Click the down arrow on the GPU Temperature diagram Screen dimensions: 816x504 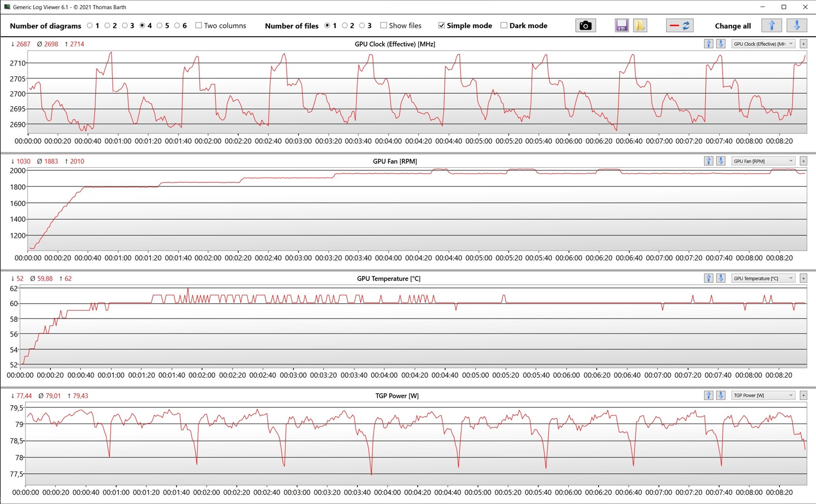721,278
